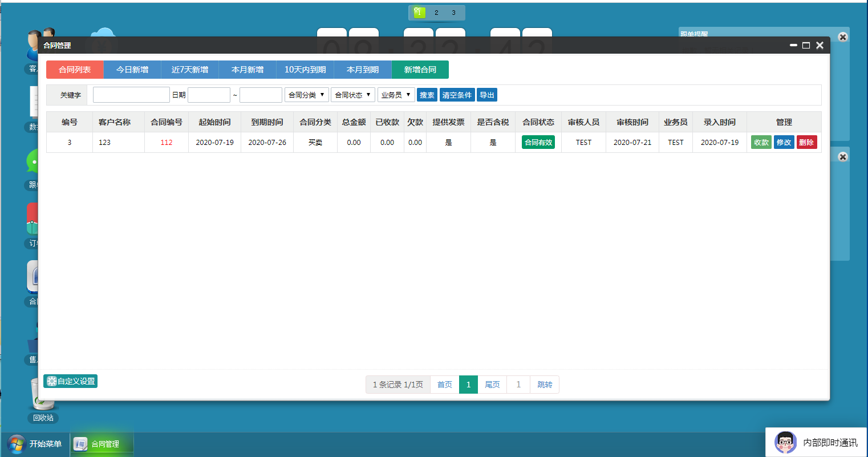Open the 本月到期 tab

pos(363,70)
